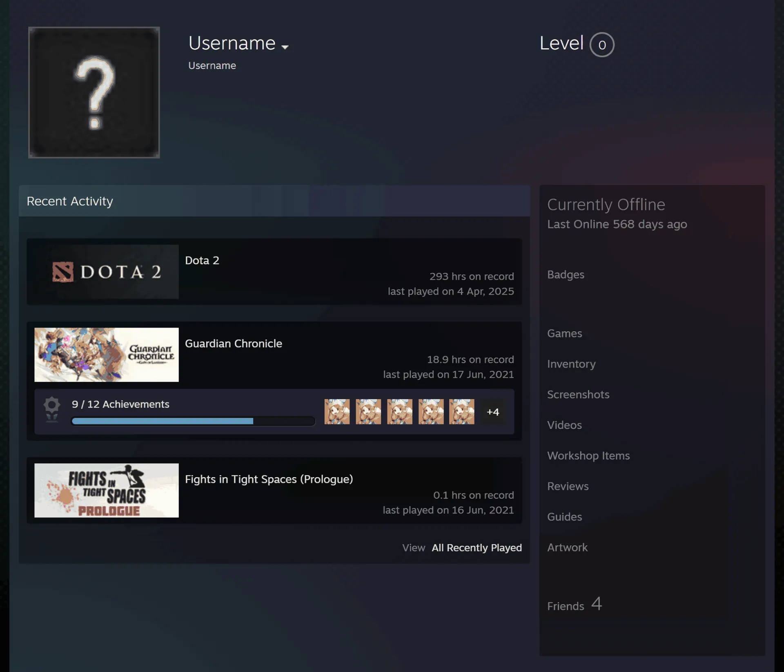
Task: Open the Guardian Chronicle game banner
Action: point(107,355)
